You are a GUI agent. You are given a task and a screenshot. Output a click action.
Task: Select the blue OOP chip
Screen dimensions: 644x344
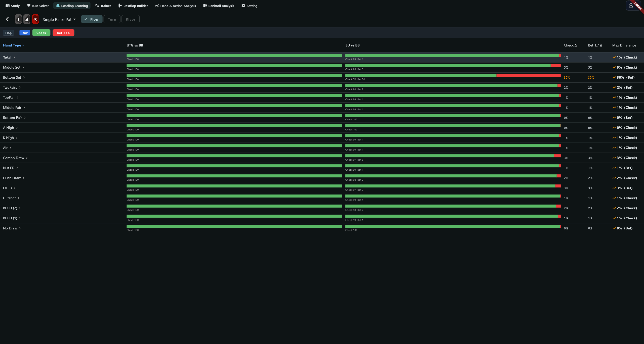[25, 33]
